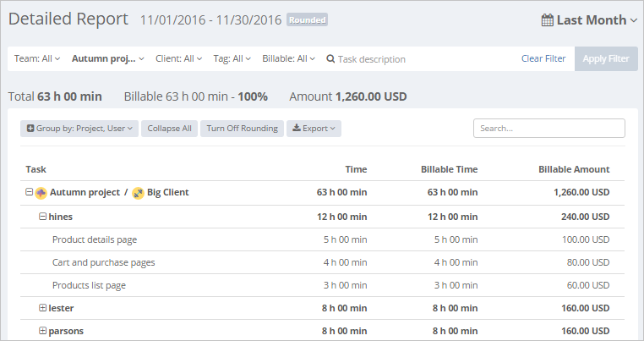Click the plus icon in Group by

tap(30, 129)
